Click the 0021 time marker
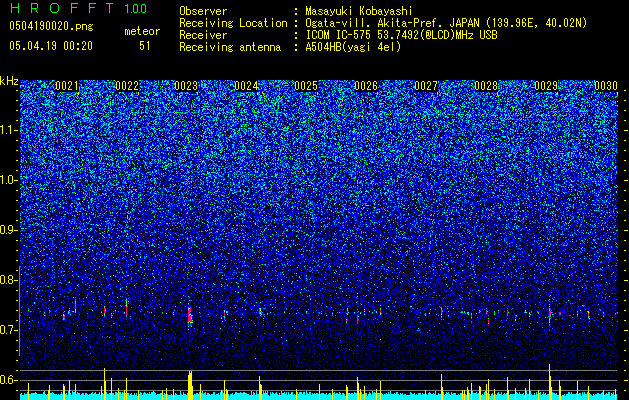The height and width of the screenshot is (400, 629). [67, 86]
